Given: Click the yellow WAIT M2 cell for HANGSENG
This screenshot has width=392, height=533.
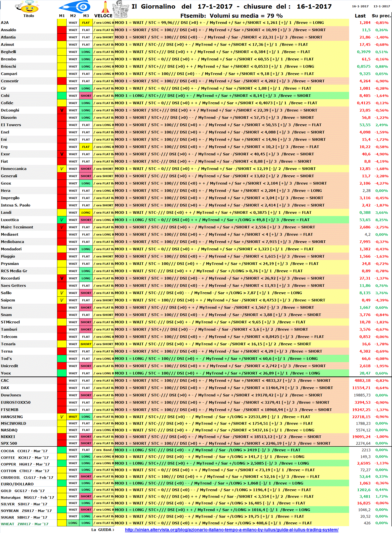Looking at the screenshot, I should pos(73,417).
